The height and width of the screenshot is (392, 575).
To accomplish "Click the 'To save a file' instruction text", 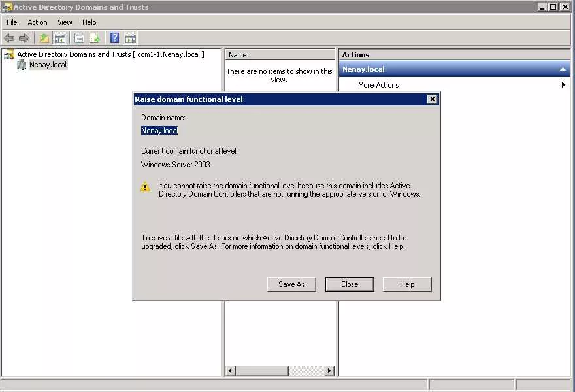I will (x=274, y=242).
